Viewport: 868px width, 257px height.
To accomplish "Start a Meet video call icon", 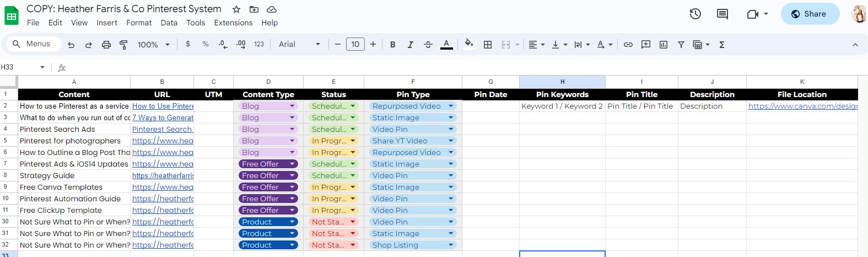I will click(x=753, y=14).
